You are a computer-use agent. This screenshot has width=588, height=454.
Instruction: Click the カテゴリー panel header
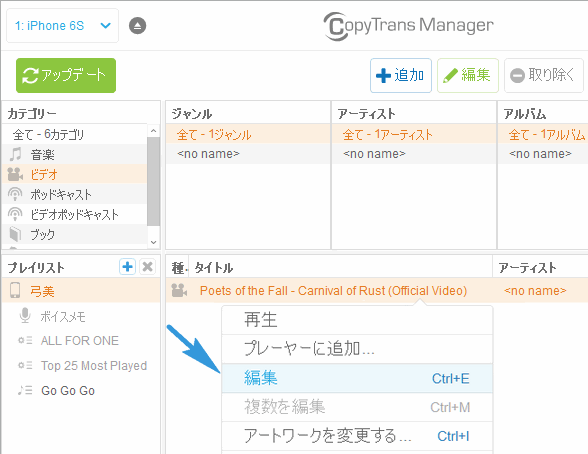pyautogui.click(x=81, y=113)
